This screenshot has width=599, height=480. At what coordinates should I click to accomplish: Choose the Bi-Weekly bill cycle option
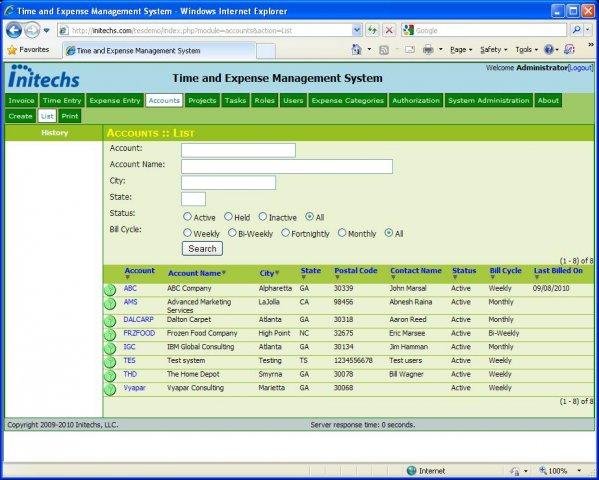point(232,233)
